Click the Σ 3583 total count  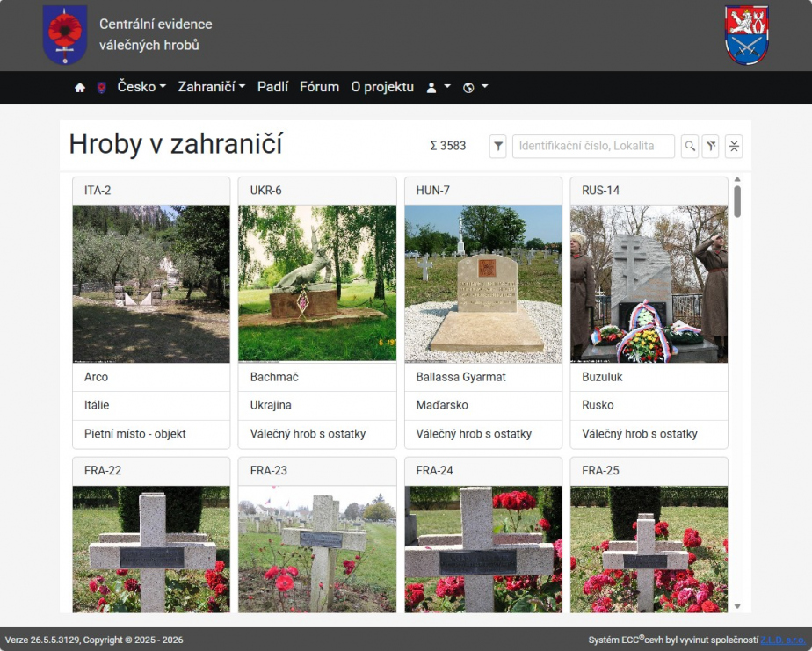pos(448,146)
